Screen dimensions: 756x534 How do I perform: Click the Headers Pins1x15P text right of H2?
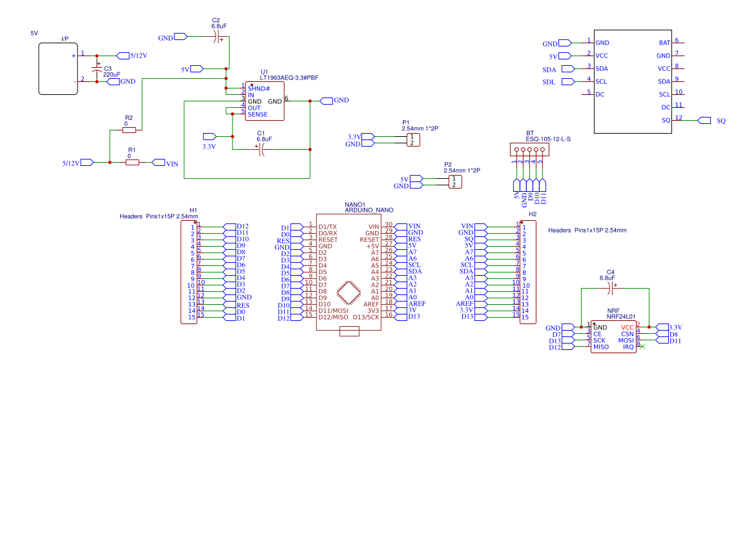[x=587, y=231]
